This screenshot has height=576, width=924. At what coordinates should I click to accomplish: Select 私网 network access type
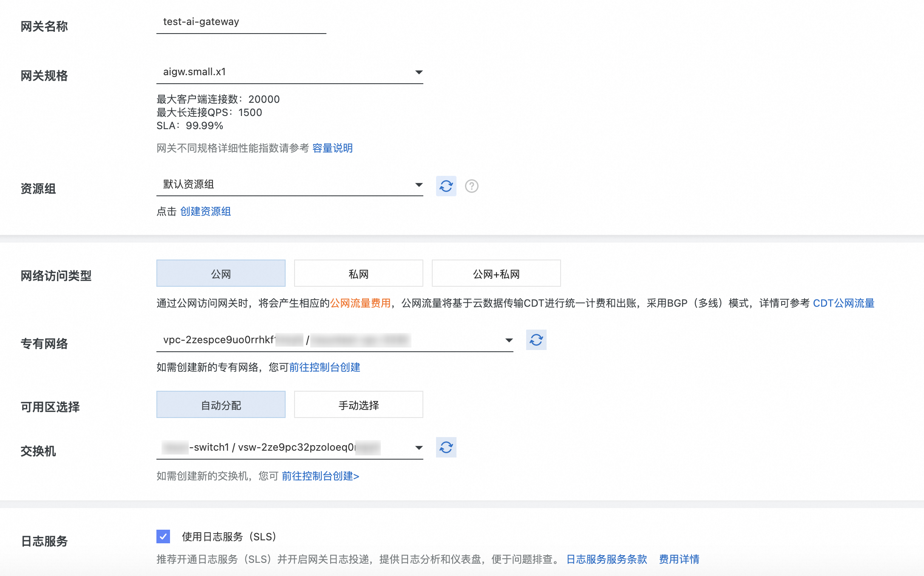pyautogui.click(x=358, y=274)
